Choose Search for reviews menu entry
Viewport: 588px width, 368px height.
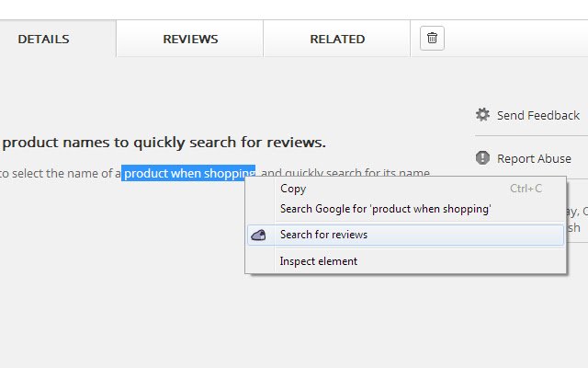coord(405,236)
